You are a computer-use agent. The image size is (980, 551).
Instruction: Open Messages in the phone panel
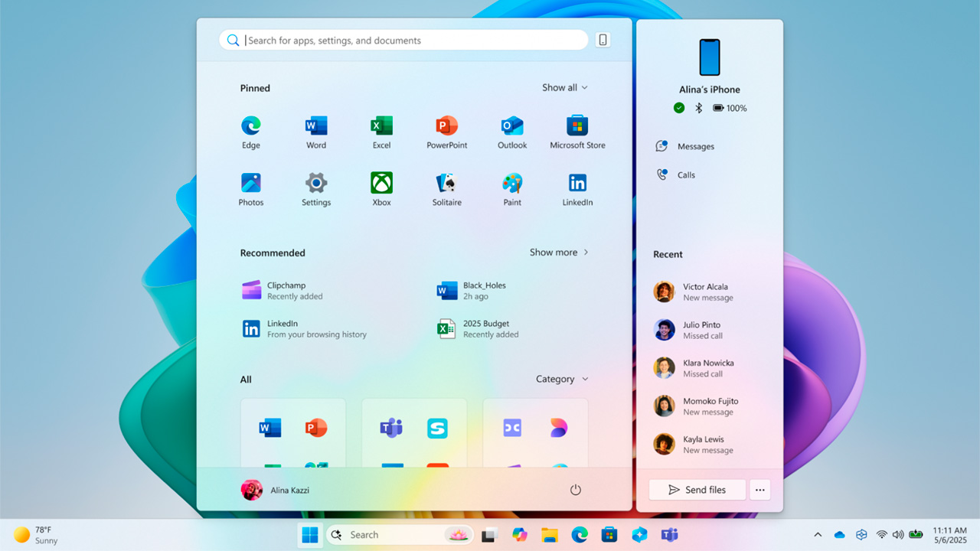click(x=695, y=146)
